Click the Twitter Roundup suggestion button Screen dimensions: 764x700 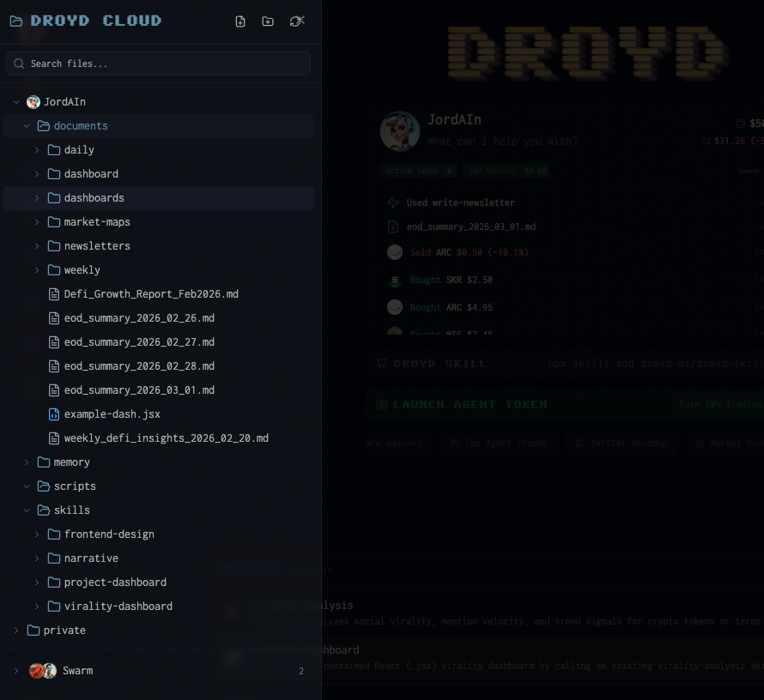point(623,443)
